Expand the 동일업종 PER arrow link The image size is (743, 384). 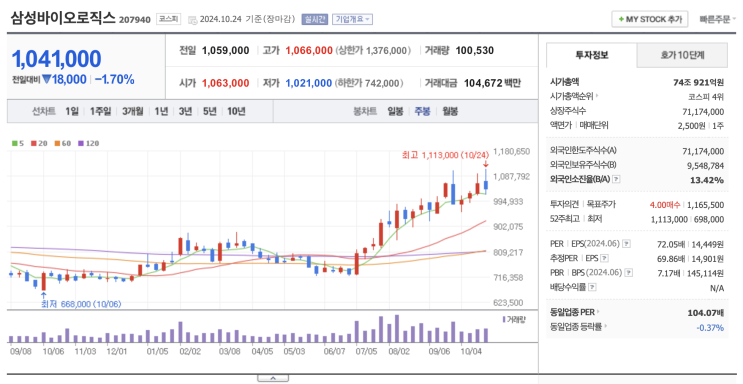[x=598, y=312]
